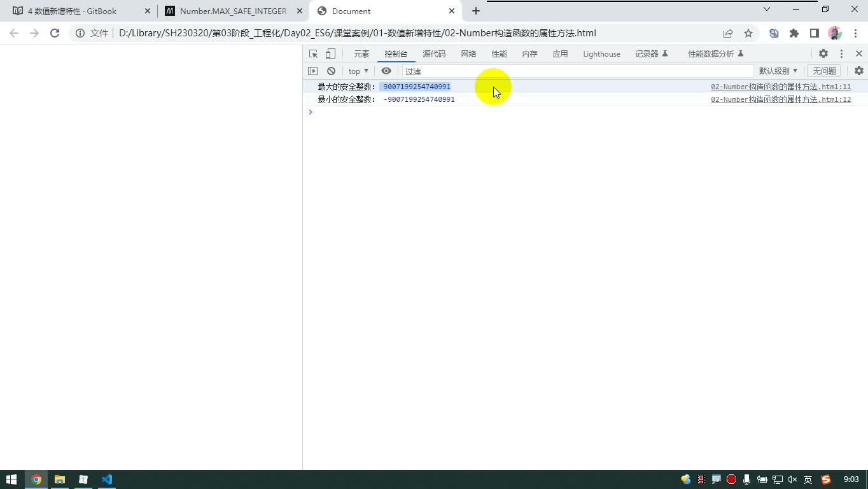Toggle the device toolbar icon
868x489 pixels.
330,54
